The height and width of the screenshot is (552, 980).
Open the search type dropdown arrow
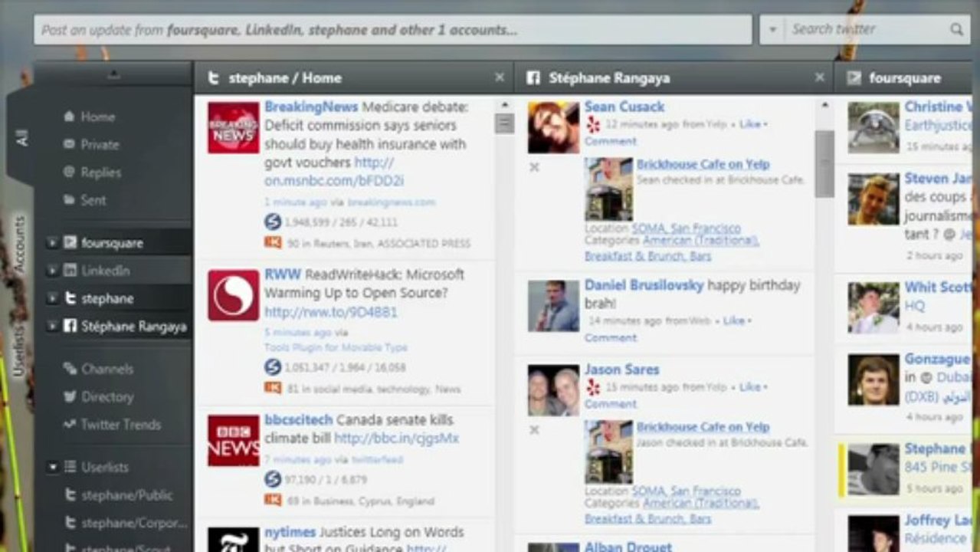(x=772, y=30)
